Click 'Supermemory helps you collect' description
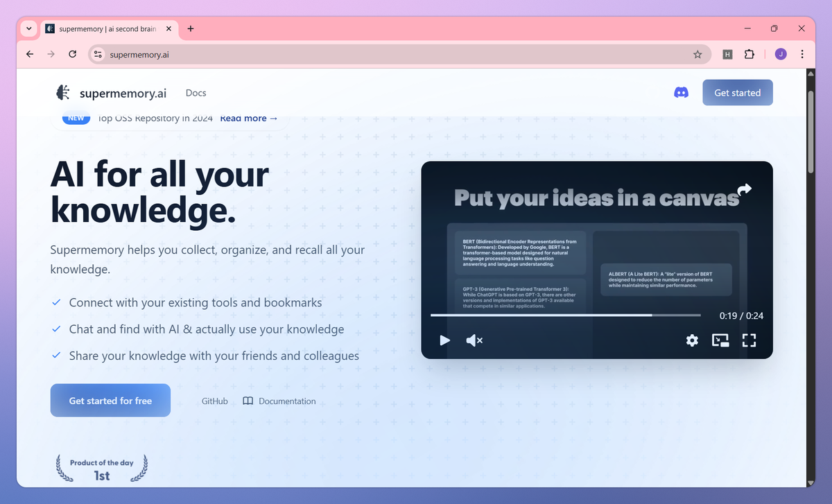The width and height of the screenshot is (832, 504). tap(207, 259)
